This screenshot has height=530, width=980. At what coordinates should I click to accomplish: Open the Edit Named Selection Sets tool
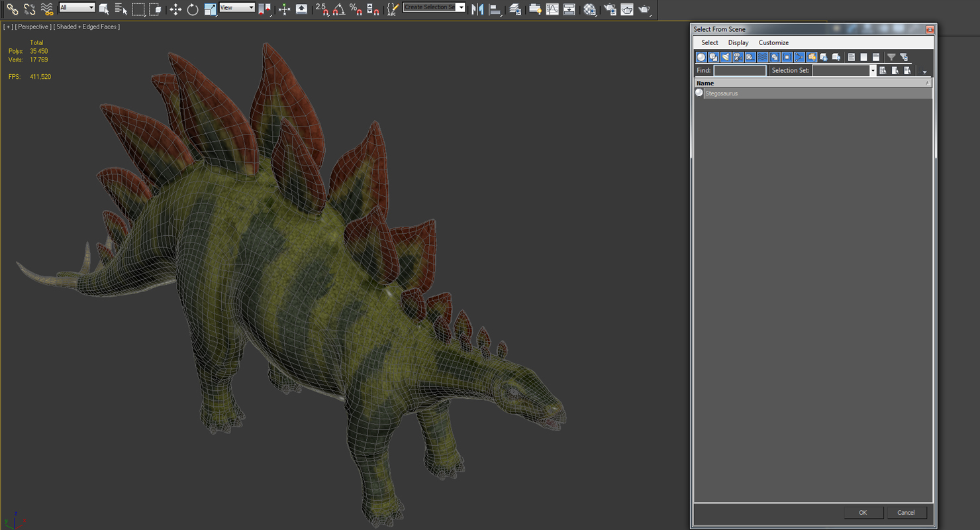pos(393,9)
